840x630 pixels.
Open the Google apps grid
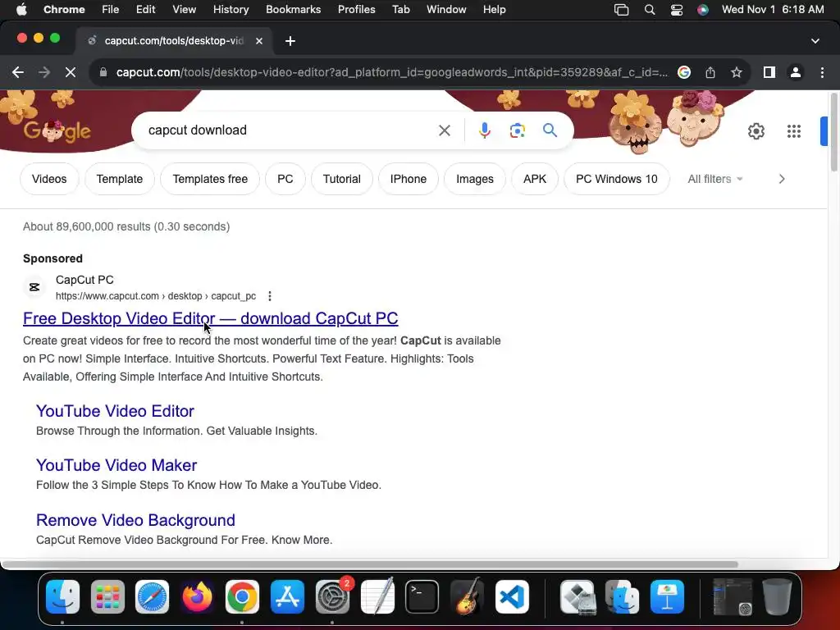click(794, 131)
